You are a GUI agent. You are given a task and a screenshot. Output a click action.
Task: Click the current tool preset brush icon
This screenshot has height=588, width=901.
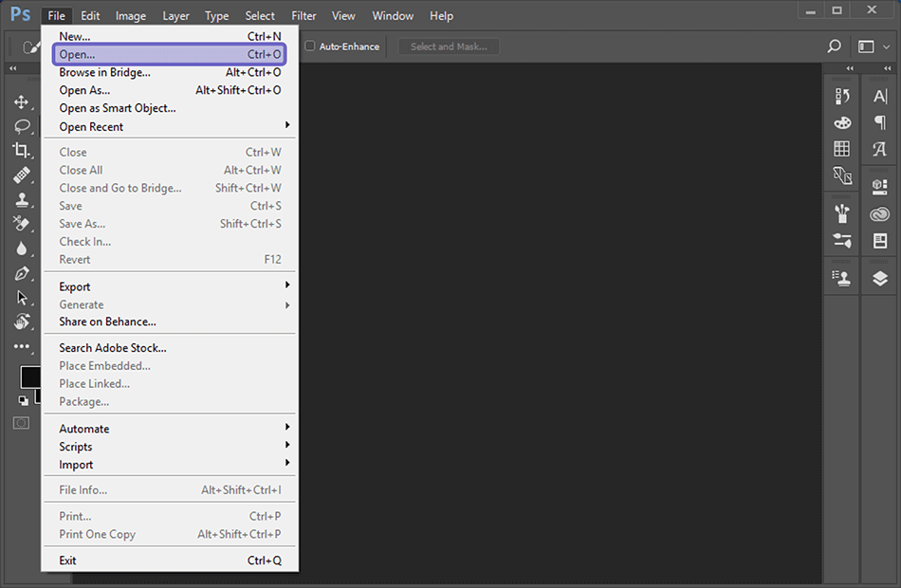30,46
